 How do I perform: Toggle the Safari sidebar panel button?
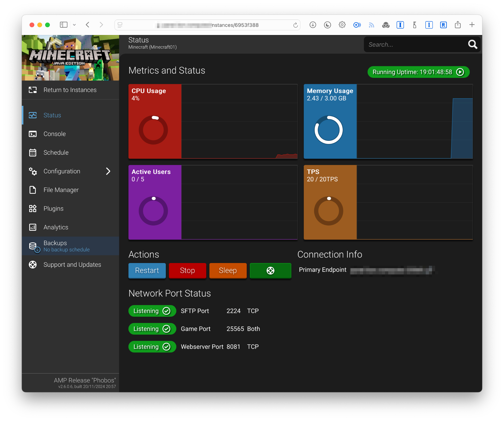point(64,25)
